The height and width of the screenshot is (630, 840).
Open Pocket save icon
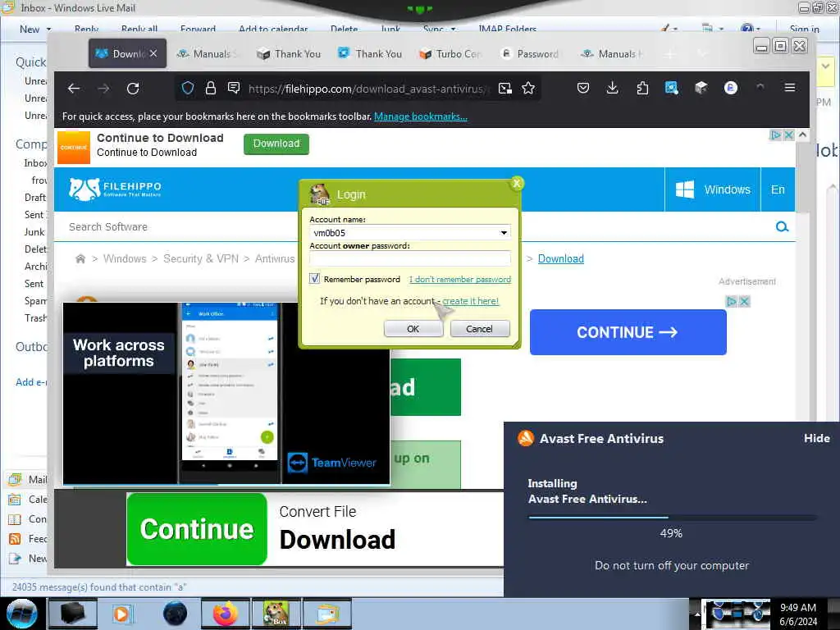tap(583, 88)
